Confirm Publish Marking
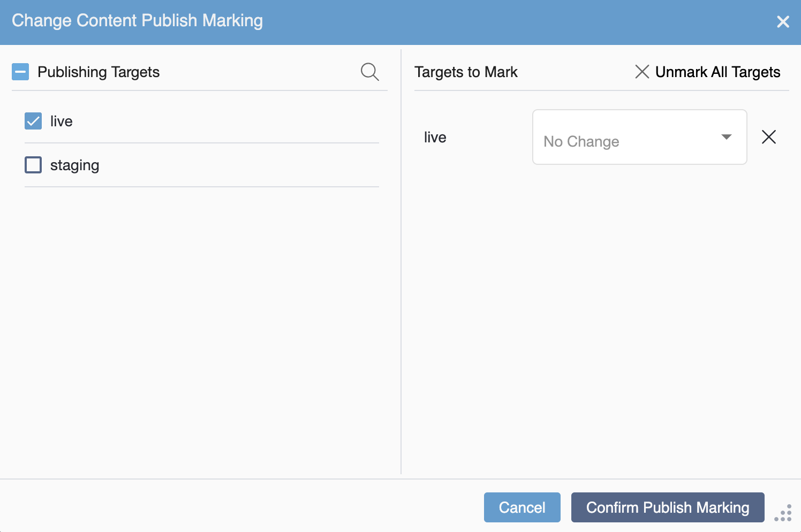 tap(668, 507)
